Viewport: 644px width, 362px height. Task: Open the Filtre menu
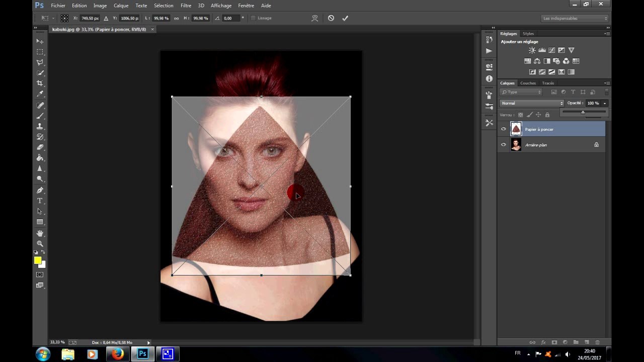click(186, 6)
